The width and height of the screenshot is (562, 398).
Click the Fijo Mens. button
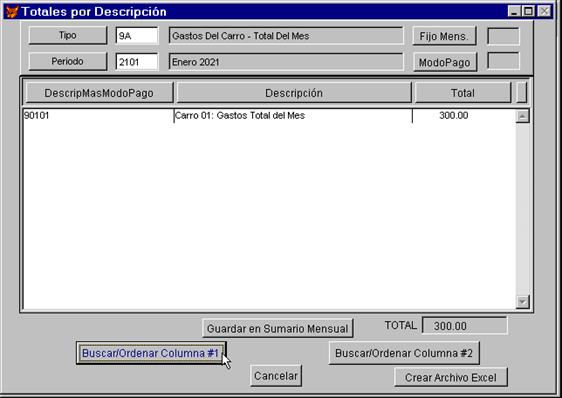click(x=444, y=36)
